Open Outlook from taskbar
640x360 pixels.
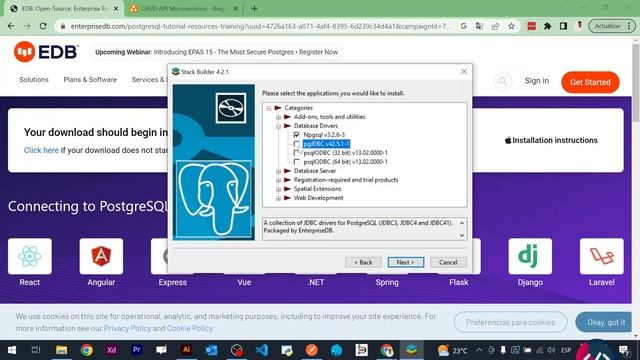tap(211, 350)
